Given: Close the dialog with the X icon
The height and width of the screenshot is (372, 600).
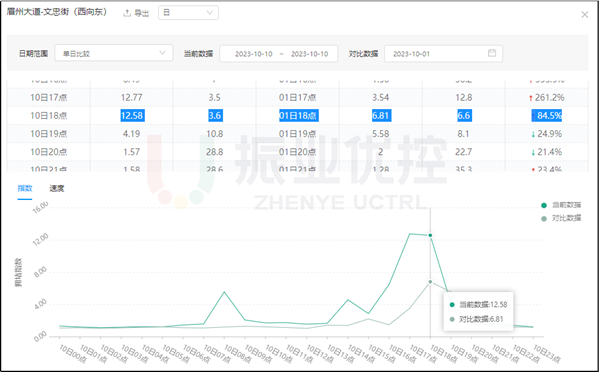Looking at the screenshot, I should (x=584, y=15).
